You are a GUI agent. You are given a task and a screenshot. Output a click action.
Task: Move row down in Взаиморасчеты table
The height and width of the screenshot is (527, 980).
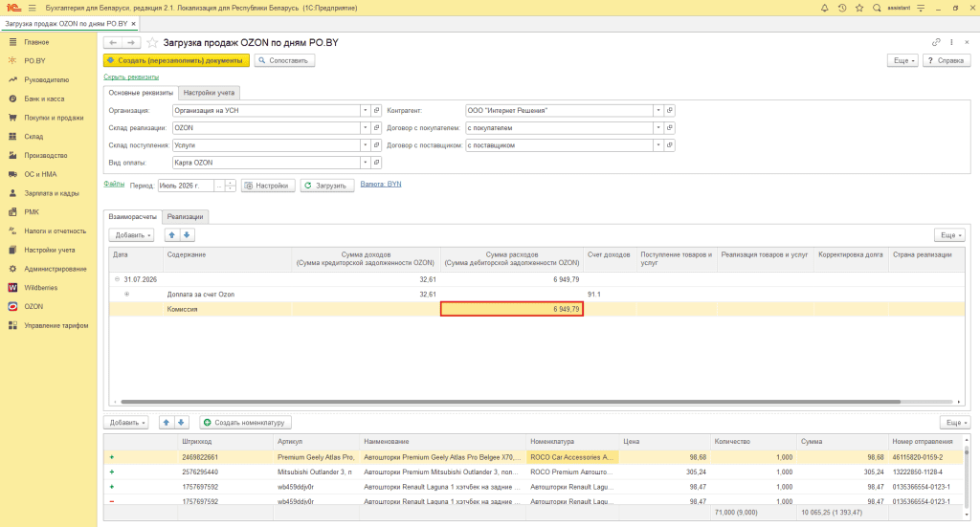click(x=187, y=235)
